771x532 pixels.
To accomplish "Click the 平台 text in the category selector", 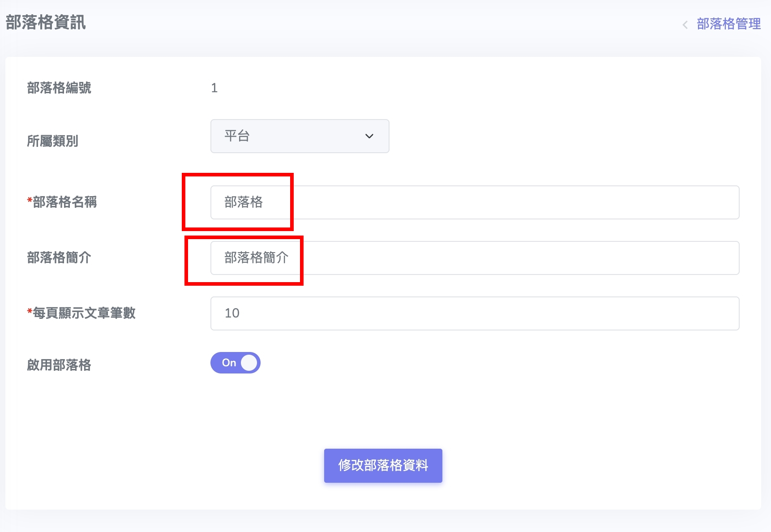I will [x=237, y=136].
